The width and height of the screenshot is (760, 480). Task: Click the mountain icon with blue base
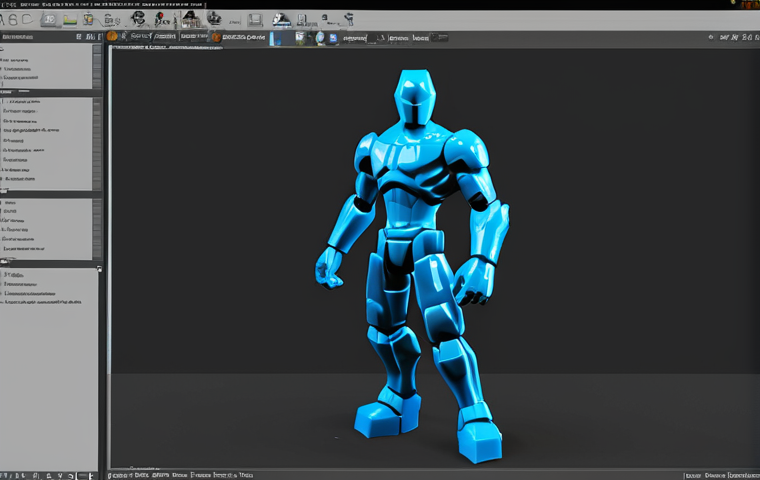point(281,19)
